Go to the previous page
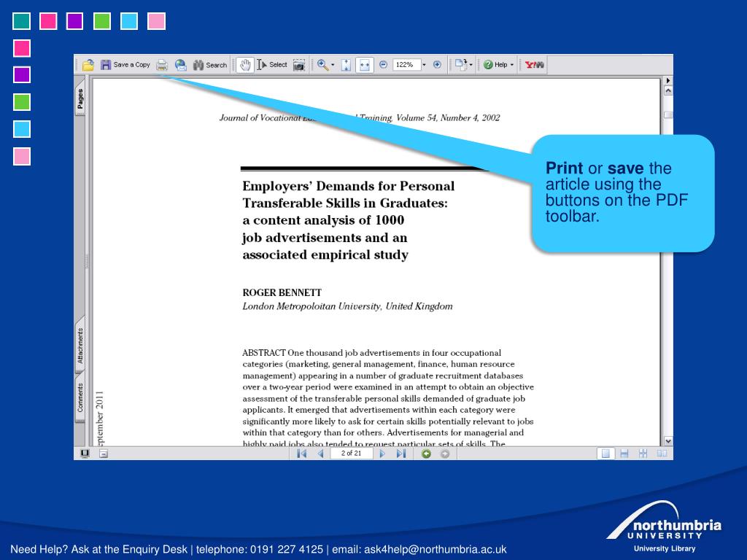Viewport: 747px width, 560px height. [321, 454]
